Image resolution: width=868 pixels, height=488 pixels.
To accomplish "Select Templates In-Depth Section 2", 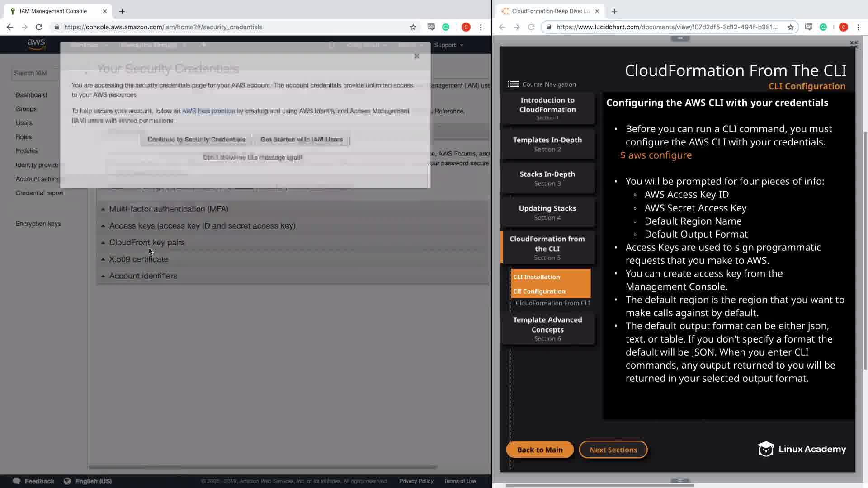I will click(547, 144).
